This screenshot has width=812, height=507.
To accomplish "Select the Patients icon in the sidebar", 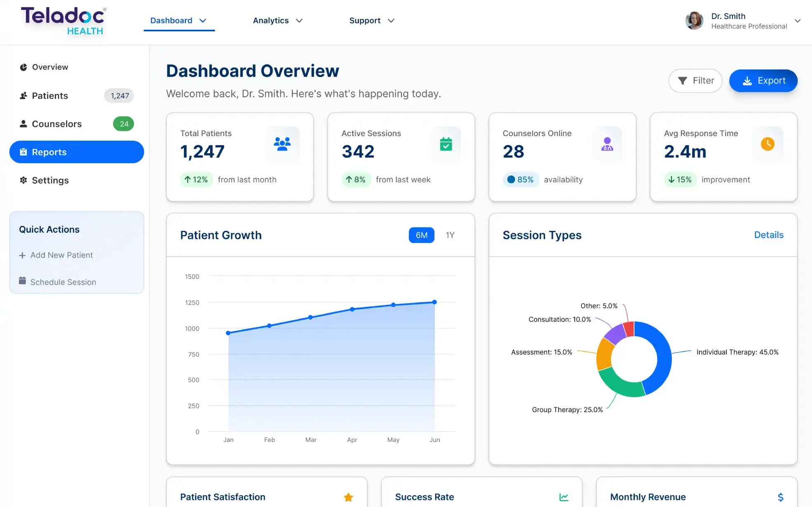I will point(23,95).
